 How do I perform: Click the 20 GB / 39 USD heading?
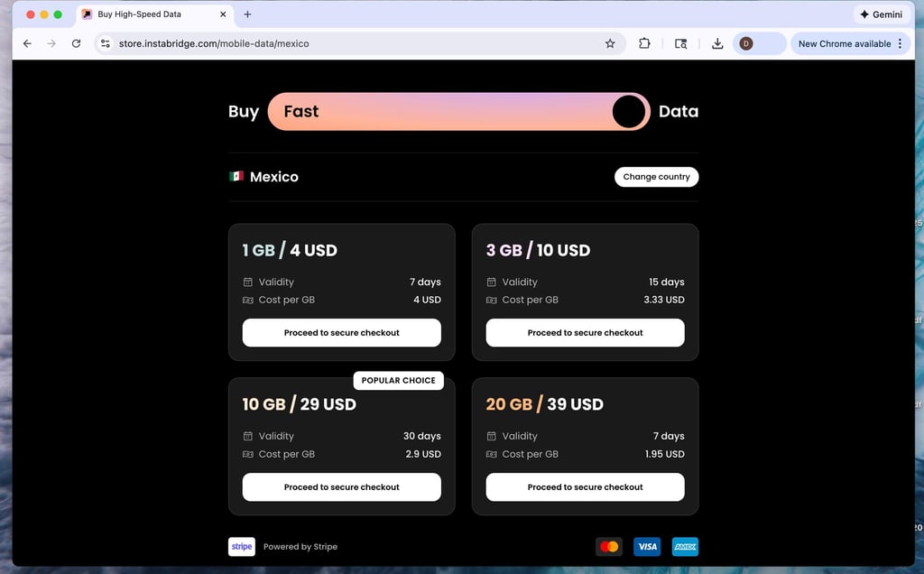point(544,404)
